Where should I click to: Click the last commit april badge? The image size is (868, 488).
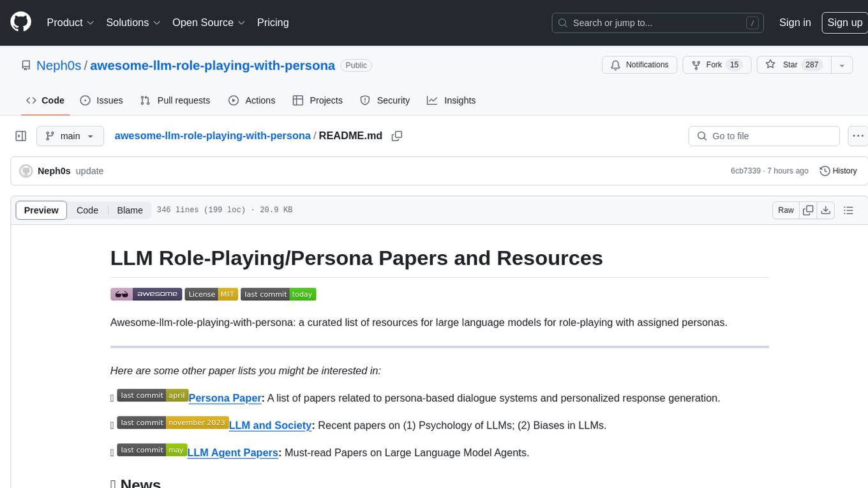(153, 395)
